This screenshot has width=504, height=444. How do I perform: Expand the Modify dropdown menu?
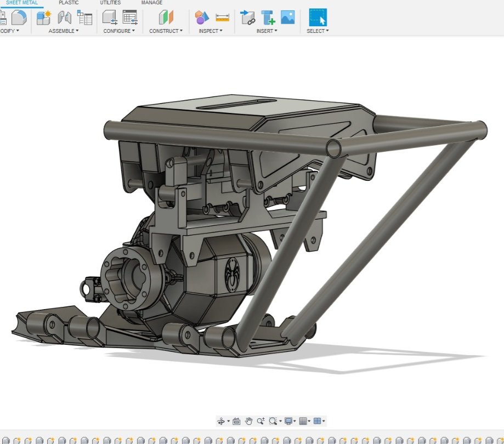pos(10,31)
